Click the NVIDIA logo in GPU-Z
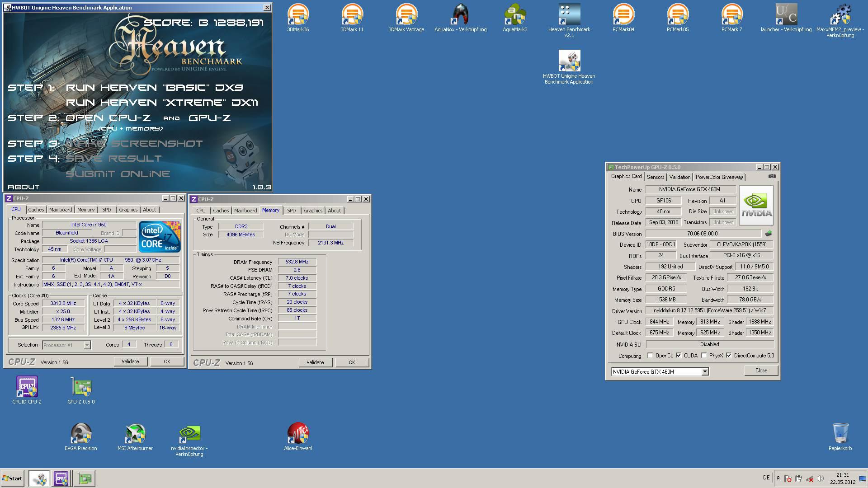868x488 pixels. click(x=756, y=206)
